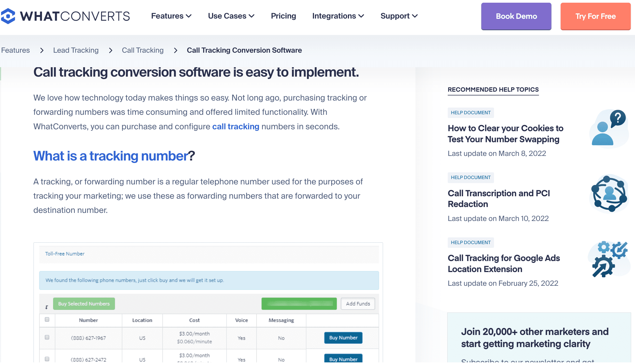This screenshot has height=364, width=635.
Task: Click the Add Funds button
Action: point(358,304)
